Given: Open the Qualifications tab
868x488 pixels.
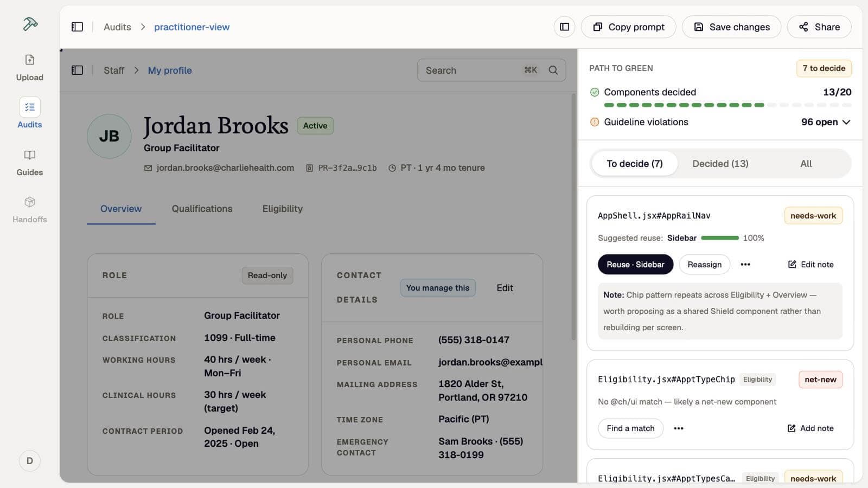Looking at the screenshot, I should 202,209.
